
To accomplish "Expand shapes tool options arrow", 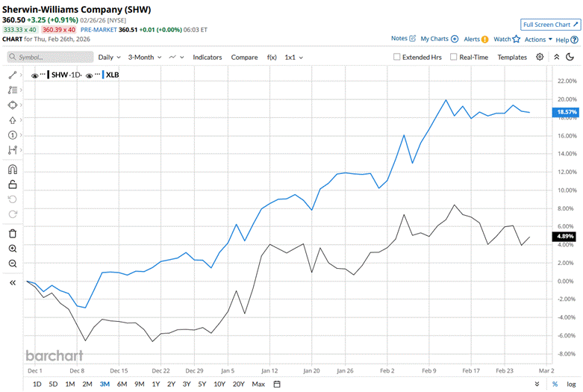I will [21, 105].
